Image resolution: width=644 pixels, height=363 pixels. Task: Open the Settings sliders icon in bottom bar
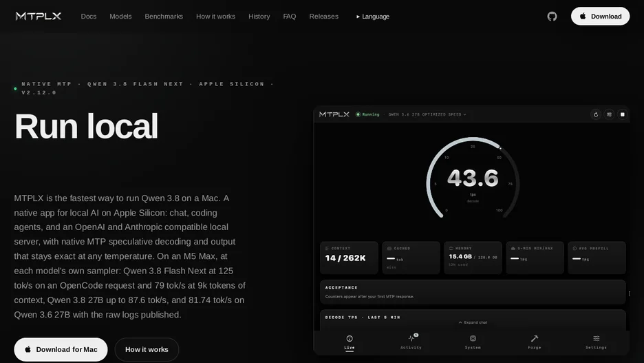click(x=596, y=338)
